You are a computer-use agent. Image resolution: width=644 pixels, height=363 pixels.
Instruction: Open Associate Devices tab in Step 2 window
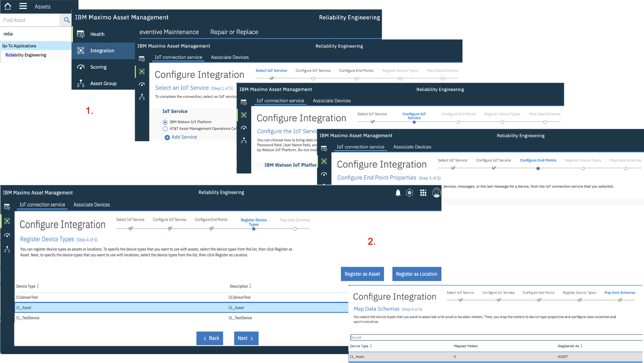(332, 101)
